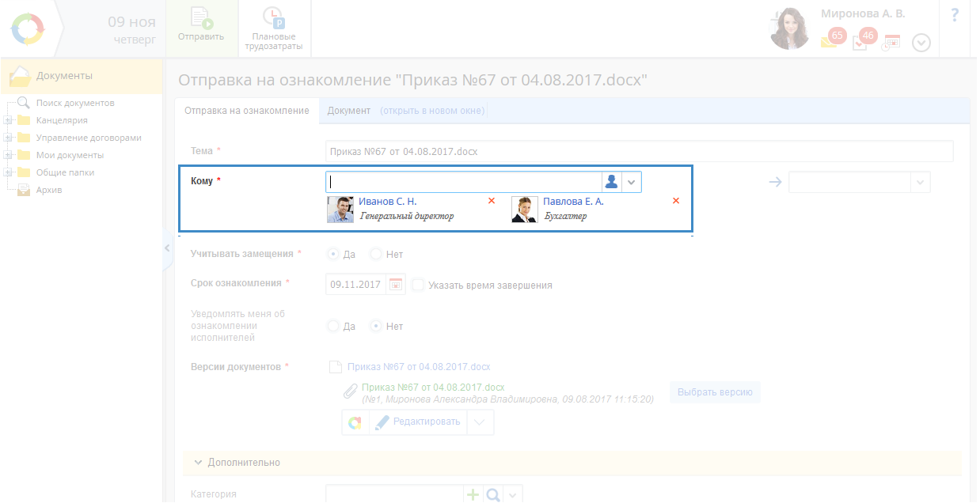Open the messages envelope icon with 65 badge
Screen dimensions: 980x503
click(831, 40)
